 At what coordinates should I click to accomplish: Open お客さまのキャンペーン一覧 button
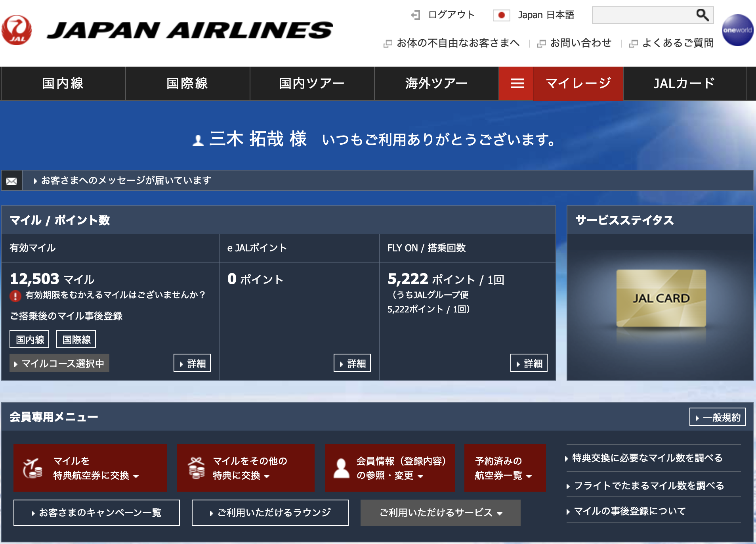tap(97, 513)
